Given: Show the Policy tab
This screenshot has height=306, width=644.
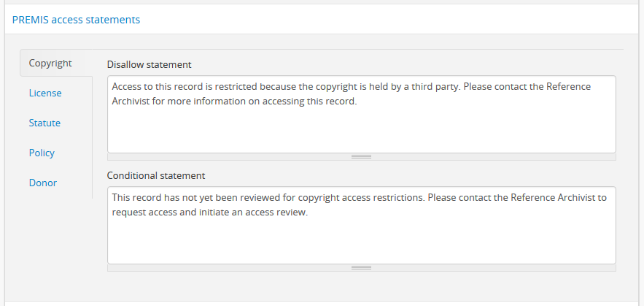Looking at the screenshot, I should tap(42, 153).
